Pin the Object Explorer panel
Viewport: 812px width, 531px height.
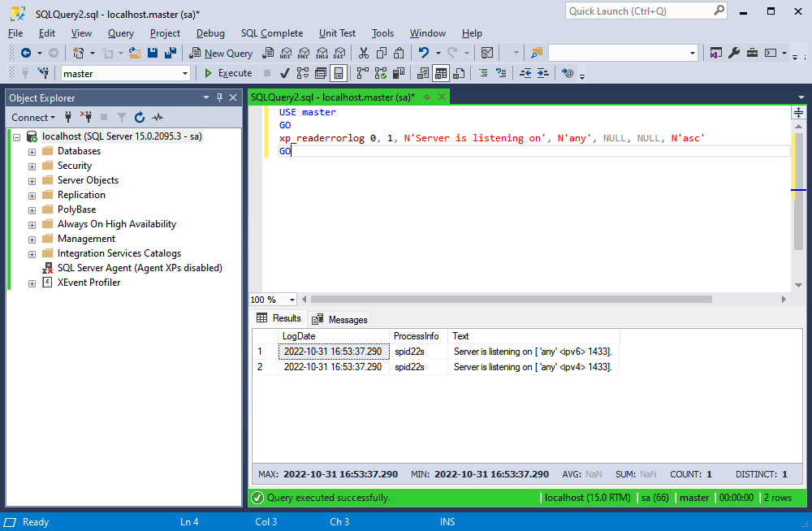[219, 97]
